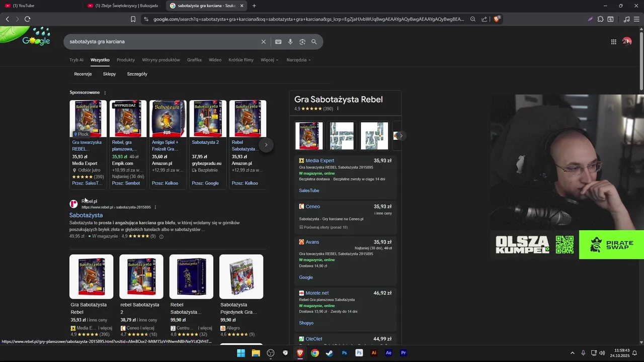Switch to the Tryb AI tab
Screen dimensions: 644x362
tap(76, 60)
